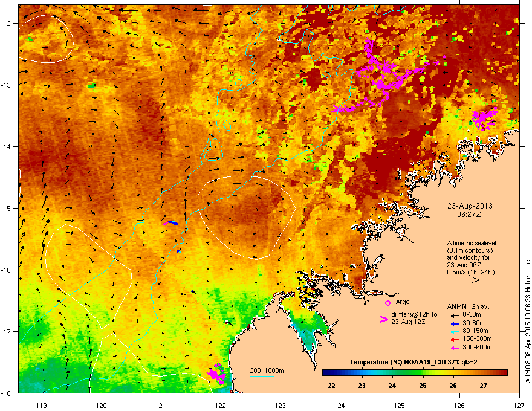532x411 pixels.
Task: Click the magenta drifters arrowhead legend symbol
Action: tap(383, 319)
